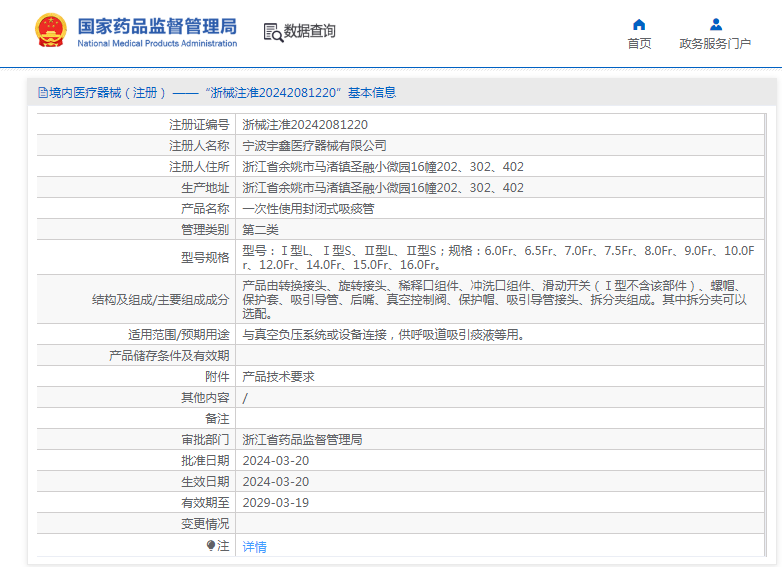The width and height of the screenshot is (782, 567).
Task: Click the 国家药品监督管理局 site title
Action: pos(157,24)
